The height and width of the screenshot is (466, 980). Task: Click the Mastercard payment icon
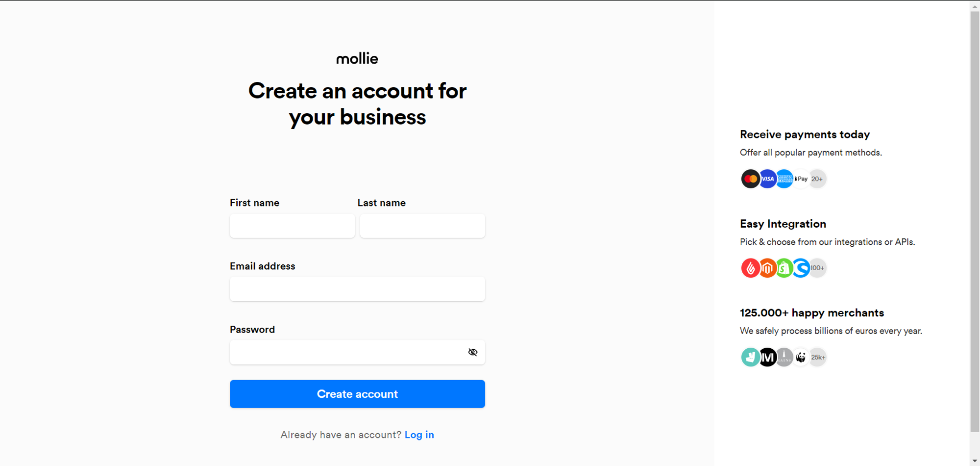point(751,179)
